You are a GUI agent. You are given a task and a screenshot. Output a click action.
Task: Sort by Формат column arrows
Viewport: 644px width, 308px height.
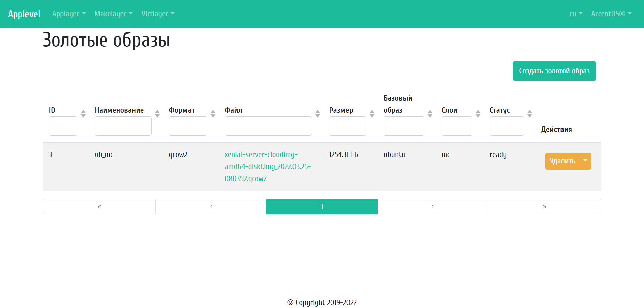(x=213, y=114)
